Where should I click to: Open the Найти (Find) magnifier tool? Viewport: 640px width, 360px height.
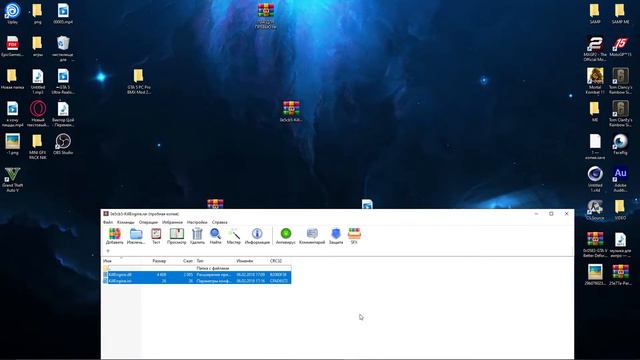coord(215,236)
